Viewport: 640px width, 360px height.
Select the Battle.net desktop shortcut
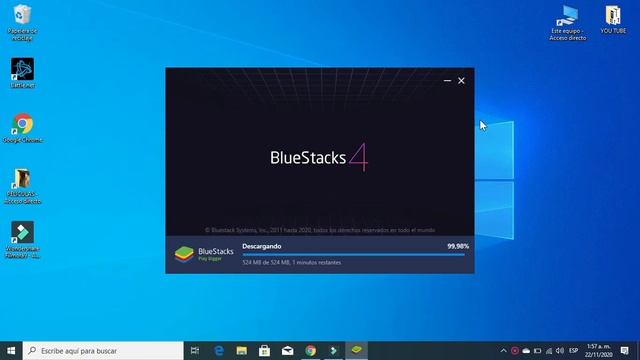pos(22,73)
